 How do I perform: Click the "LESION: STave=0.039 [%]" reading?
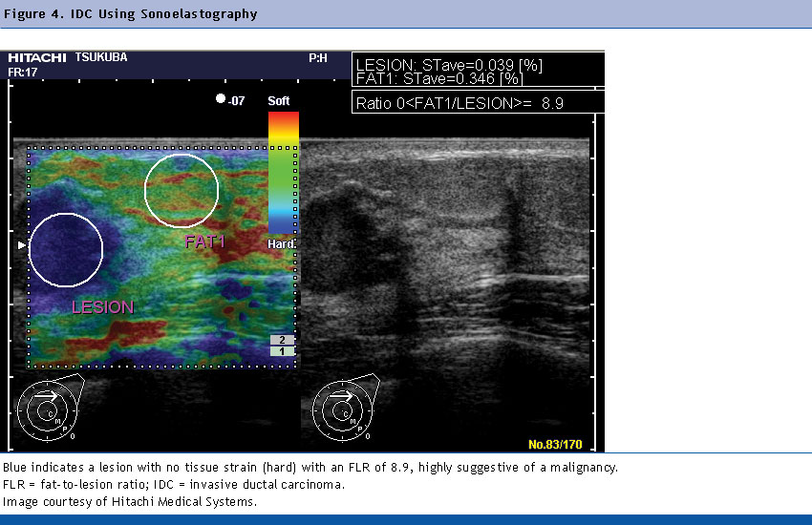(449, 65)
